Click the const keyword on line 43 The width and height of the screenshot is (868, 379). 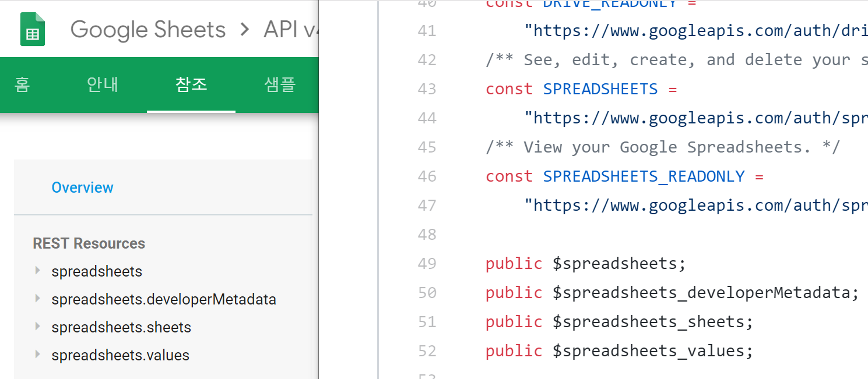point(509,89)
